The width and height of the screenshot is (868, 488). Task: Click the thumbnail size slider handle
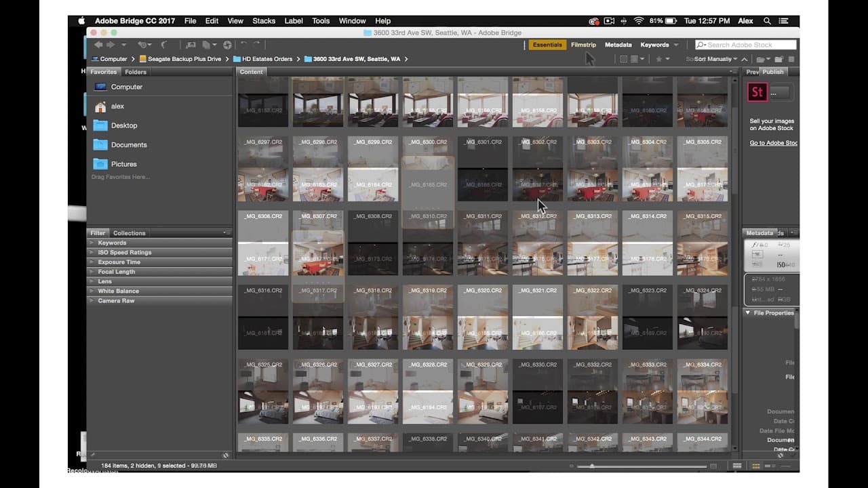point(592,466)
